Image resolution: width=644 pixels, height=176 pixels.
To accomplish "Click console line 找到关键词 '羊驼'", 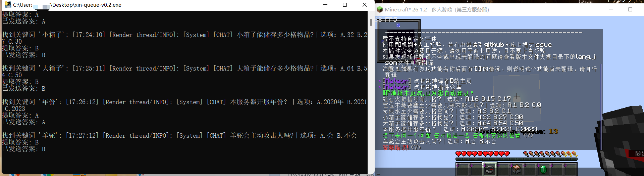I will click(x=179, y=135).
